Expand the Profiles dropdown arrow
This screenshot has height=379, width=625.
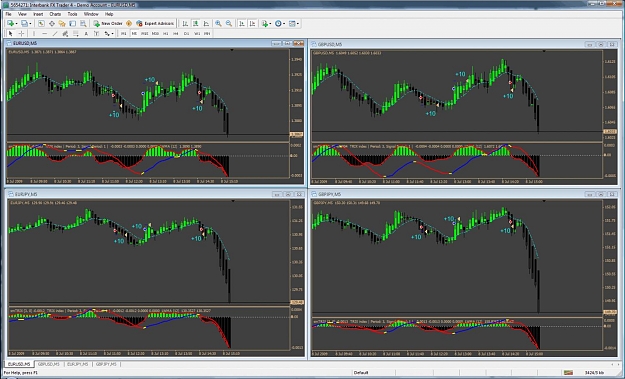coord(30,24)
